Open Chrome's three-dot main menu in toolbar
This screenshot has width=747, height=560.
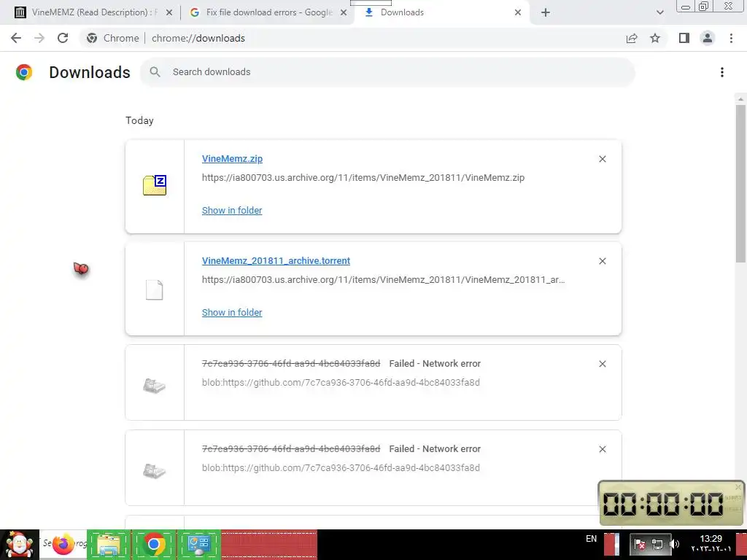tap(731, 38)
